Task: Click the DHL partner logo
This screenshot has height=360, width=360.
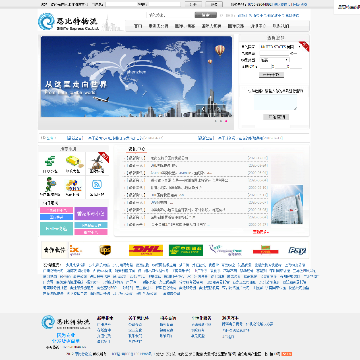Action: 146,250
